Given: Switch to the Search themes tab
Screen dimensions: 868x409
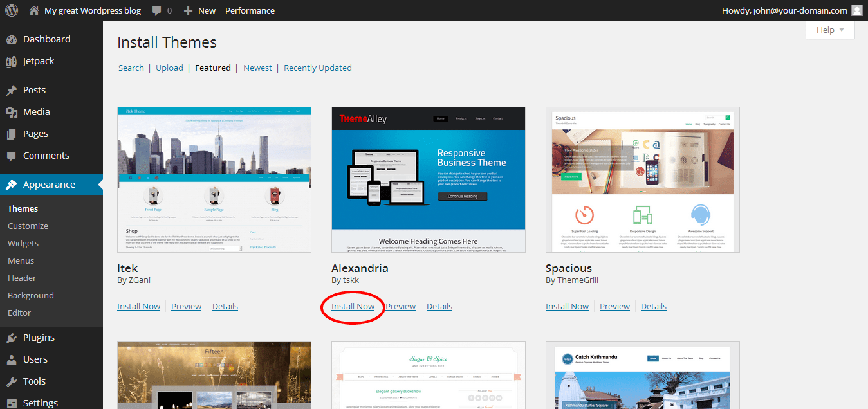Looking at the screenshot, I should tap(131, 68).
